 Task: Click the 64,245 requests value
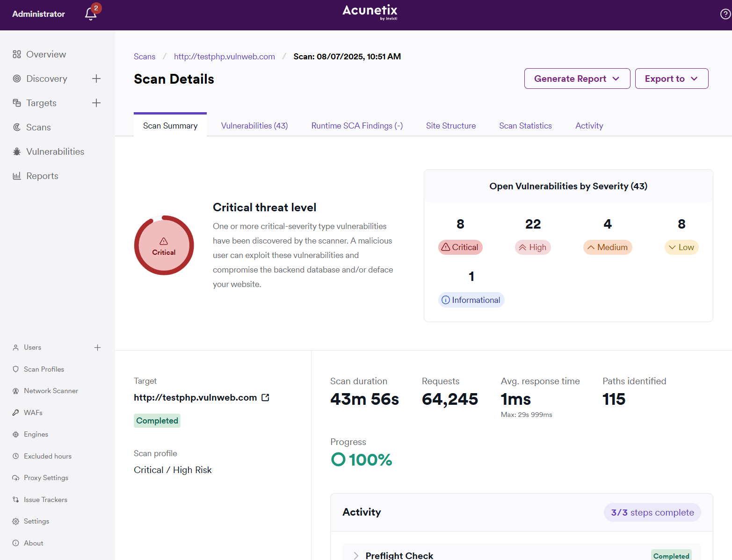click(x=450, y=399)
